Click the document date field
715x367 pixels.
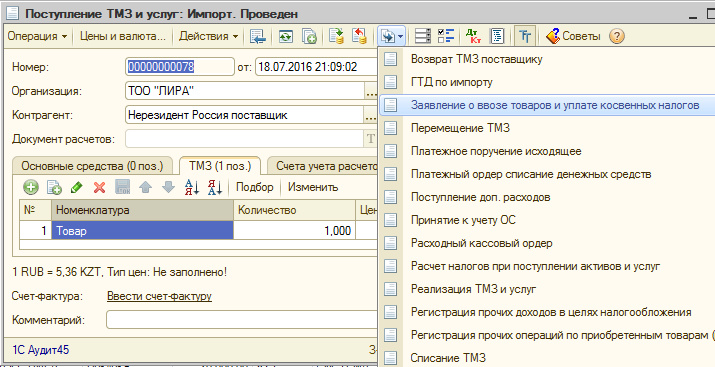point(316,67)
